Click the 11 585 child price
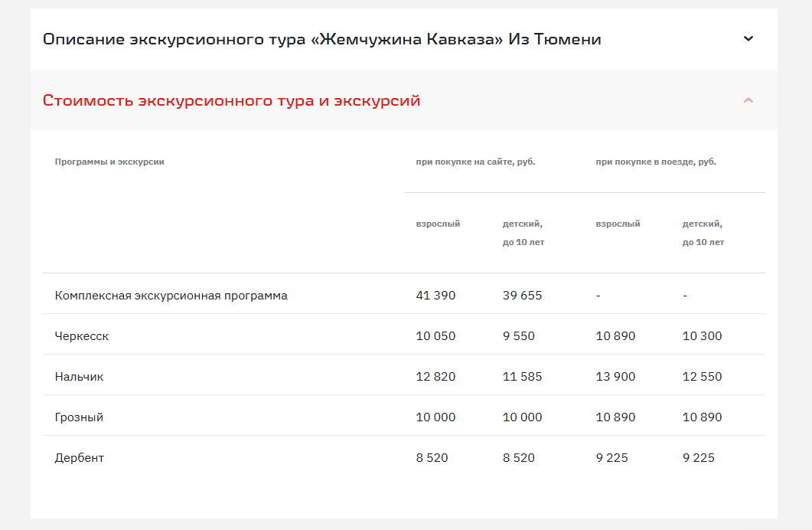Screen dimensions: 812x530 (522, 377)
